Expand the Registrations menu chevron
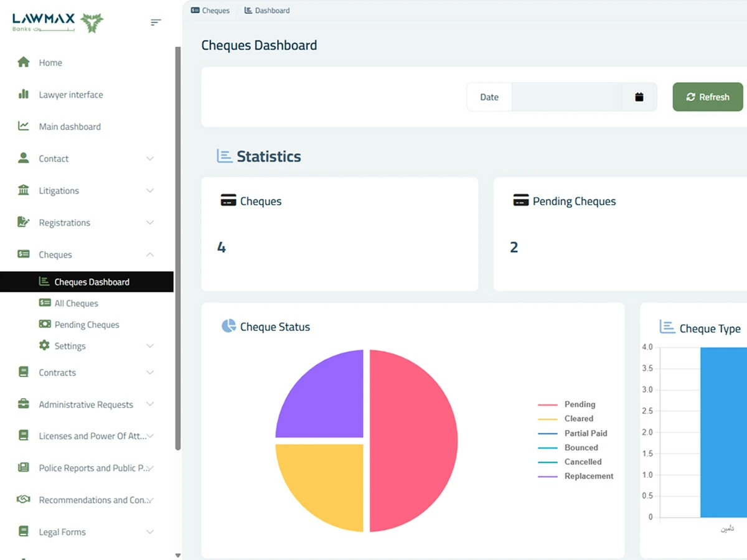The width and height of the screenshot is (747, 560). (x=150, y=222)
